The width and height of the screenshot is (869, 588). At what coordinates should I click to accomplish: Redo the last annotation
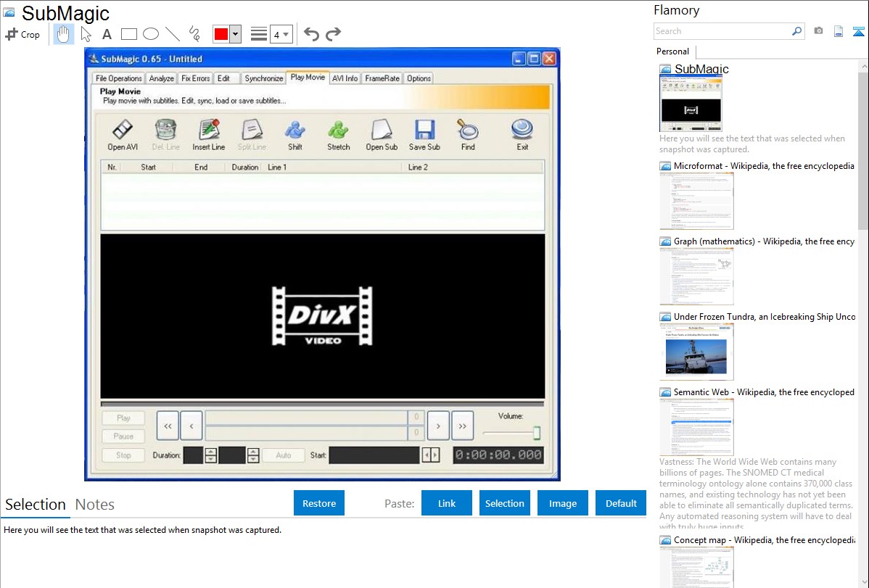333,34
